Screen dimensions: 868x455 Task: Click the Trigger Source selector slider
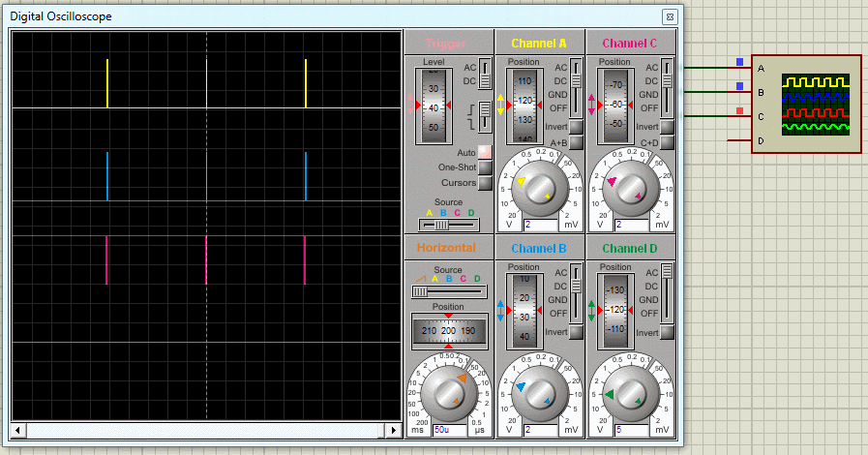(x=449, y=225)
